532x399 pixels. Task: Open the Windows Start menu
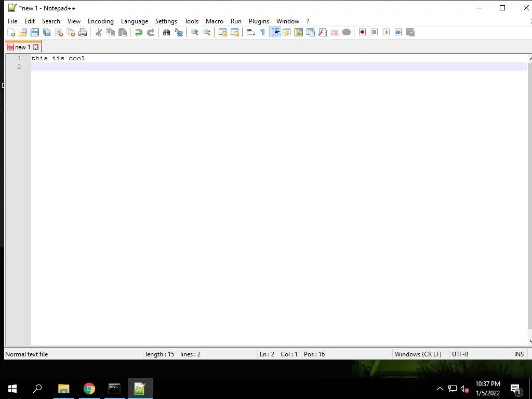12,389
